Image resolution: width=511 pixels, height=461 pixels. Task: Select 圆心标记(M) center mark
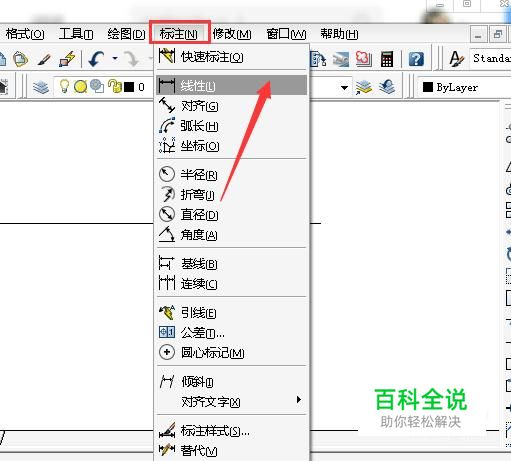click(x=231, y=352)
